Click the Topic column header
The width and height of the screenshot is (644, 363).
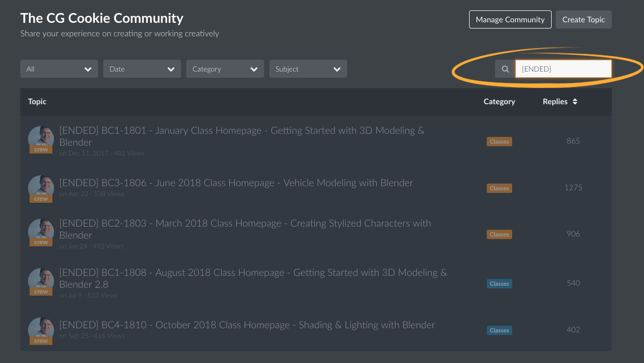point(37,102)
